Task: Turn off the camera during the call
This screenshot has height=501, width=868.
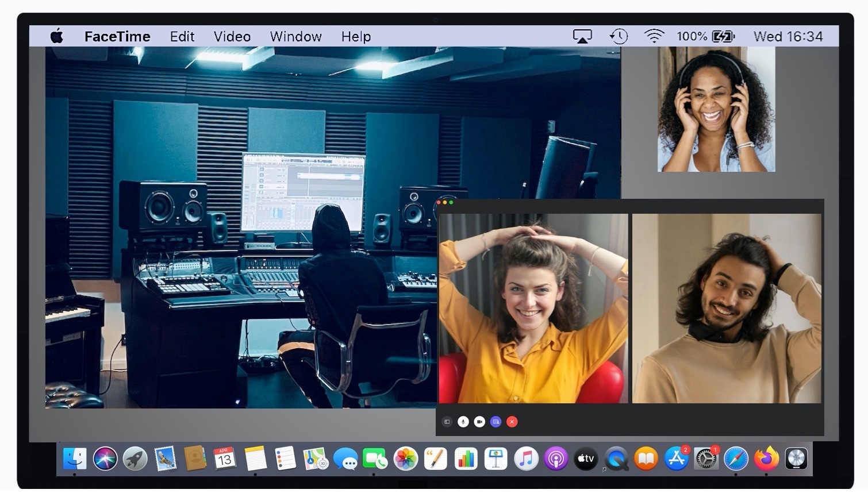Action: pos(479,422)
